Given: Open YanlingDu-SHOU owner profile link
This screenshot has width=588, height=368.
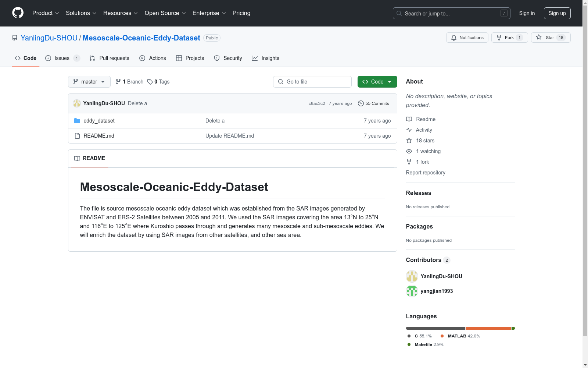Looking at the screenshot, I should coord(49,38).
